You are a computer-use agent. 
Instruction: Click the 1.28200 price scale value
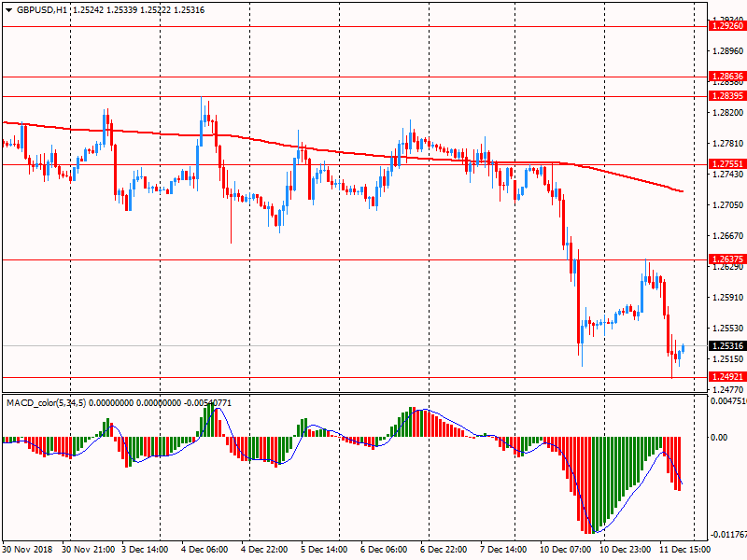click(727, 113)
